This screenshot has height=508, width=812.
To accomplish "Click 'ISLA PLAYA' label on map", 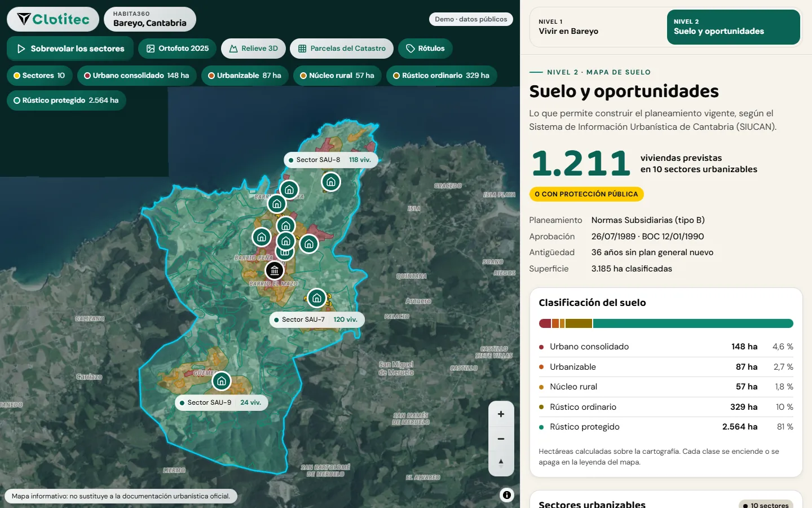I will click(x=499, y=195).
